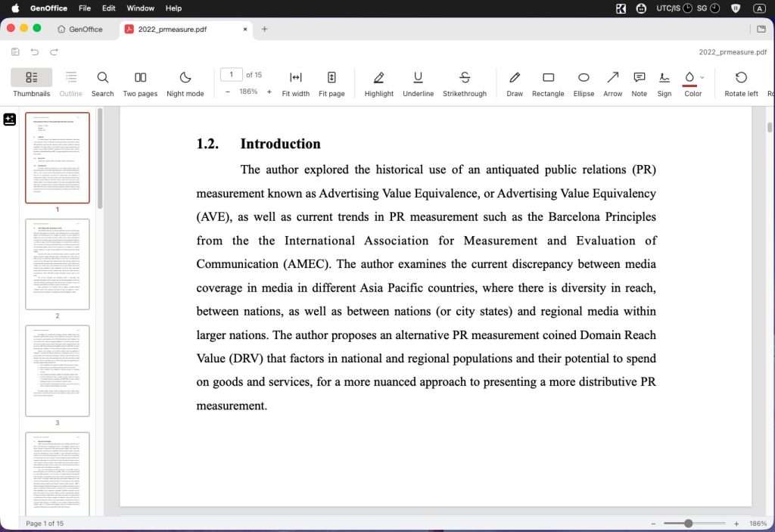Click the AI assistant sparkle icon
This screenshot has height=532, width=775.
tap(9, 119)
